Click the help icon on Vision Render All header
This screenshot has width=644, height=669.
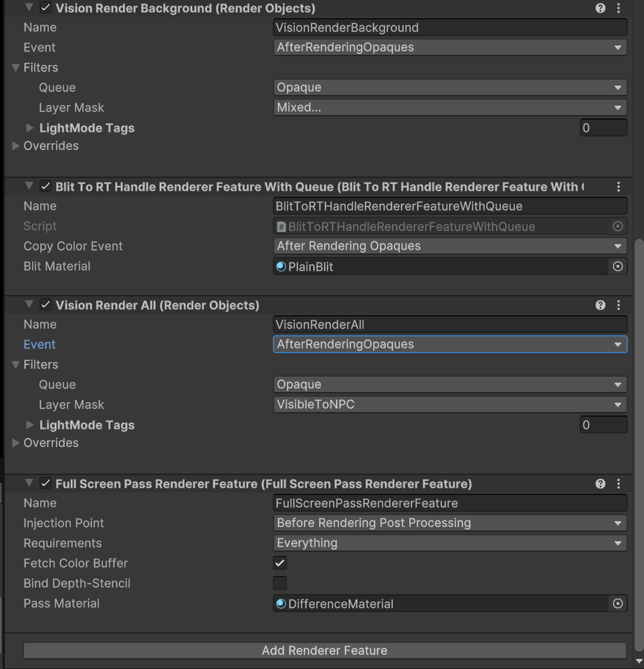coord(601,305)
